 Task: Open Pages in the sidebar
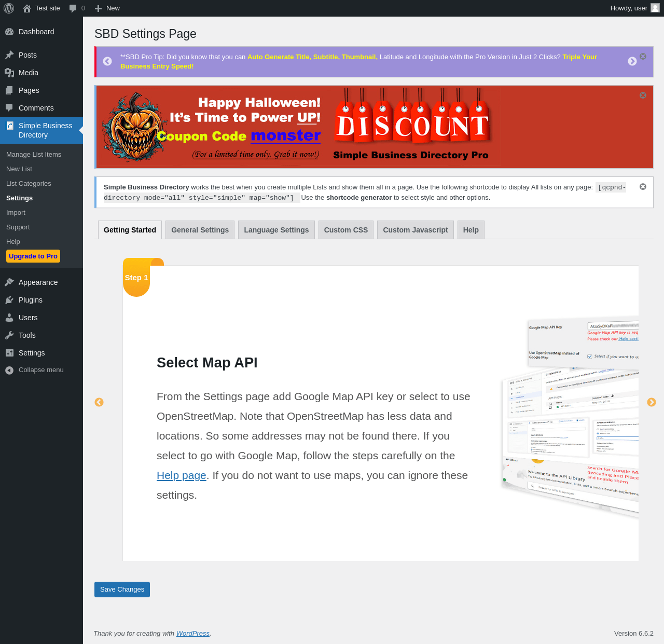coord(41,90)
